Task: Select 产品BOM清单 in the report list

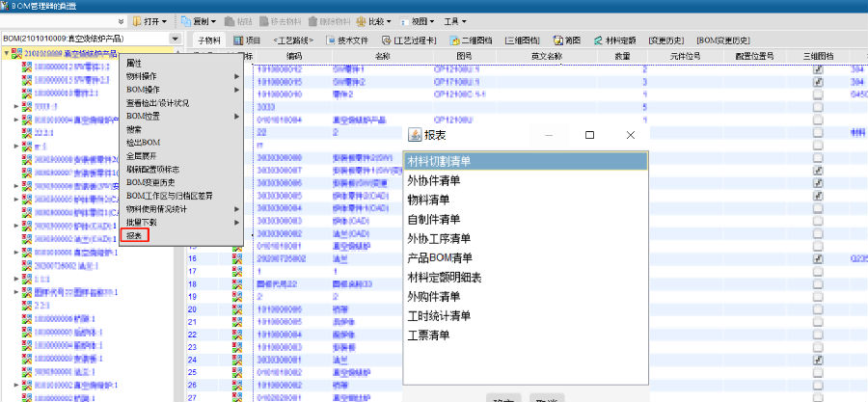Action: (440, 257)
